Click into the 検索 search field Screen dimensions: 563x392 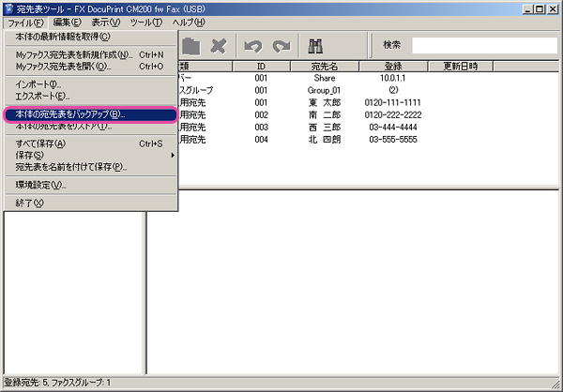(x=483, y=44)
